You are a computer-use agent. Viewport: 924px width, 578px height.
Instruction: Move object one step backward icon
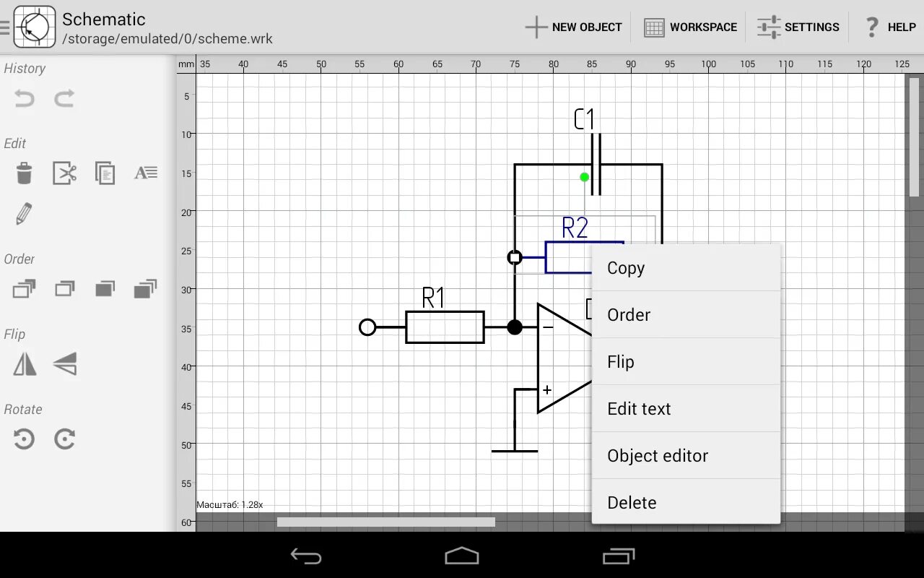[x=105, y=290]
